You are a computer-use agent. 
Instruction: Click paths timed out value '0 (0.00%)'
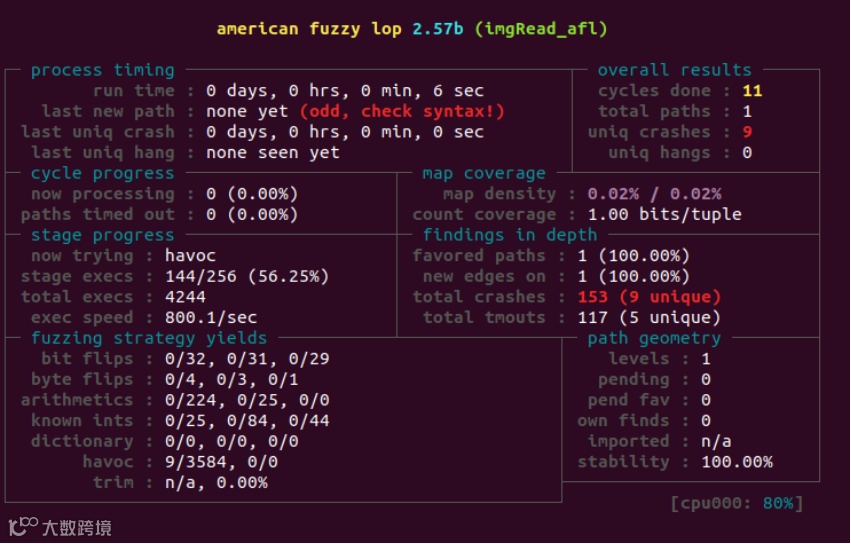[252, 214]
